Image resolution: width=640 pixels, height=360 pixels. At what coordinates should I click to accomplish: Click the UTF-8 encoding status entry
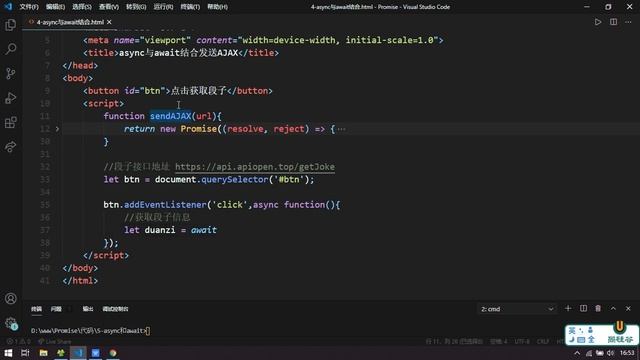pos(522,341)
